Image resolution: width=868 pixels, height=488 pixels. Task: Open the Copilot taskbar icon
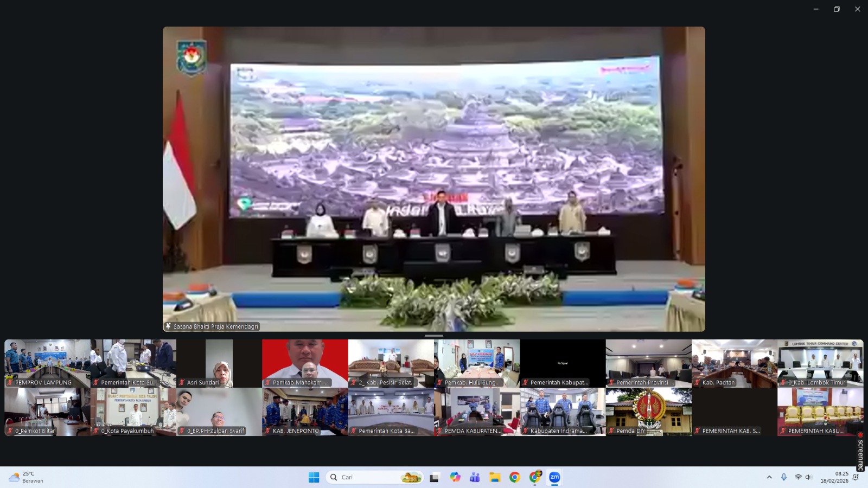[455, 477]
